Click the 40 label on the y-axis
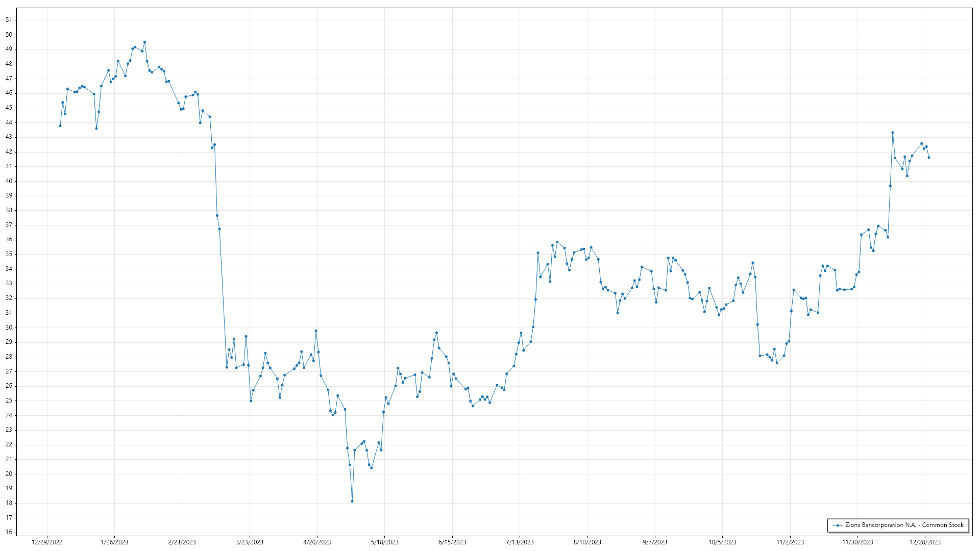This screenshot has width=980, height=551. click(9, 181)
